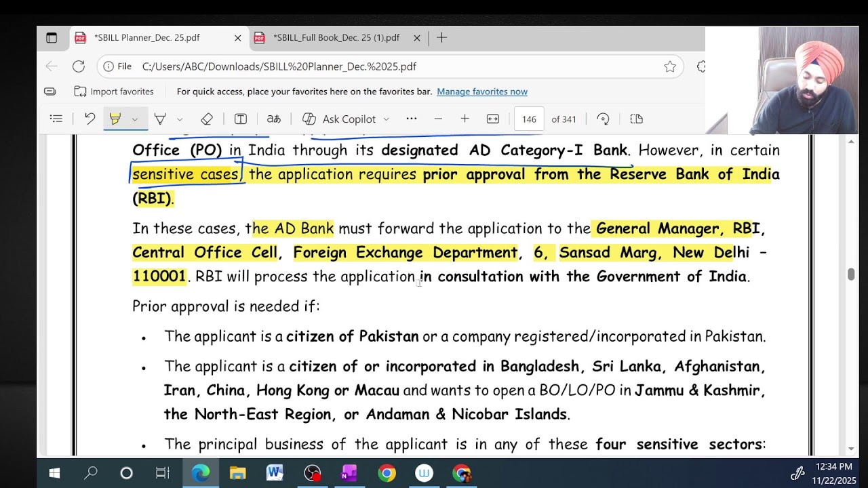The image size is (868, 488).
Task: Close the SBILL Planner_Dec. 25.pdf tab
Action: (237, 38)
